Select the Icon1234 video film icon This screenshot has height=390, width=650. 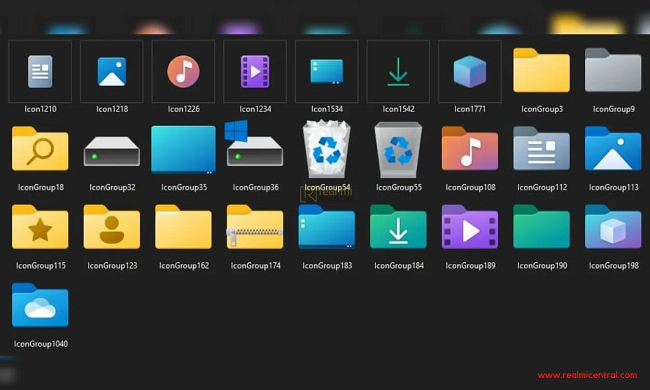tap(255, 71)
